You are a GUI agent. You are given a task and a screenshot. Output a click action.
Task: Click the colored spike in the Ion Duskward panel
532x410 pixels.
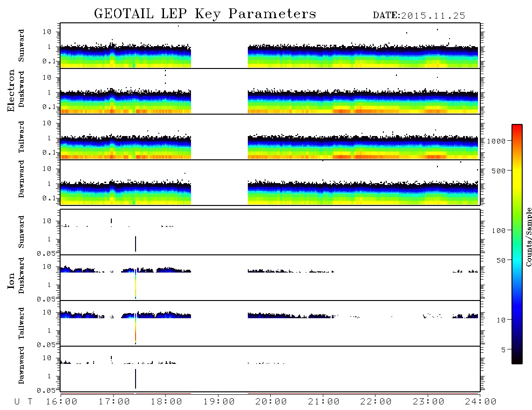point(136,284)
